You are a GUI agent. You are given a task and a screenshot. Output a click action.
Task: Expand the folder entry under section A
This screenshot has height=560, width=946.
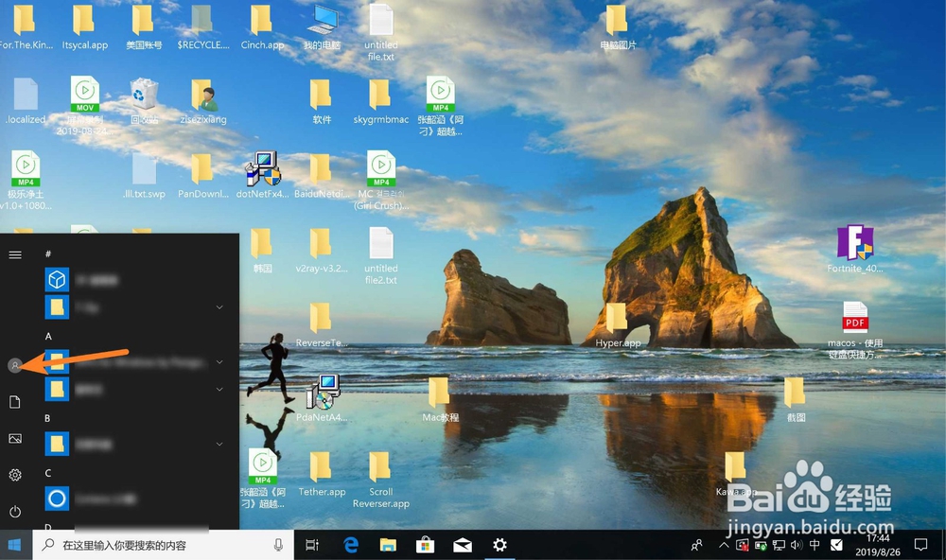point(219,361)
